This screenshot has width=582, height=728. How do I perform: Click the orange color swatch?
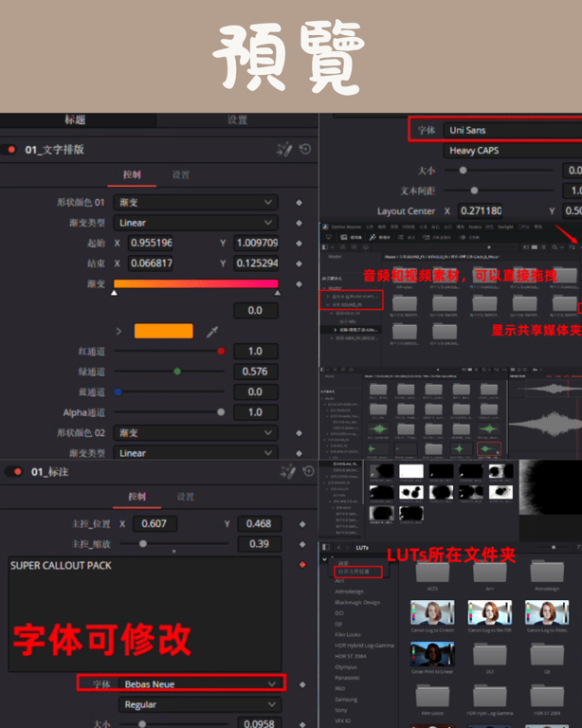[x=163, y=331]
